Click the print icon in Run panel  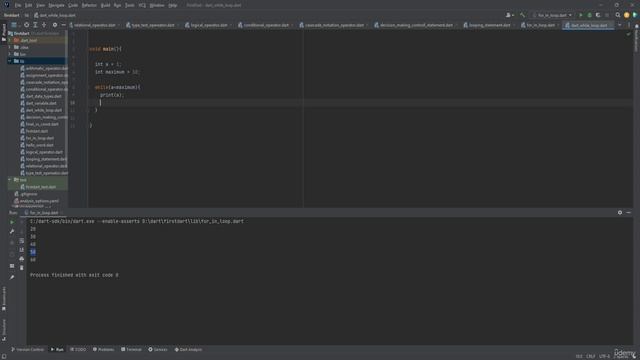[22, 258]
